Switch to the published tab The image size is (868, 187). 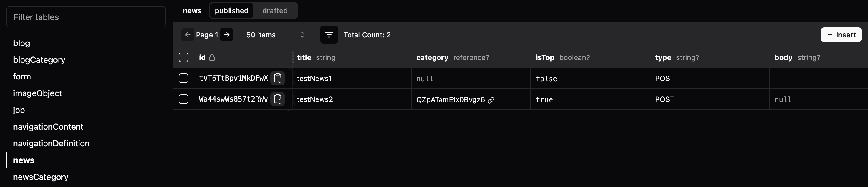pos(232,10)
